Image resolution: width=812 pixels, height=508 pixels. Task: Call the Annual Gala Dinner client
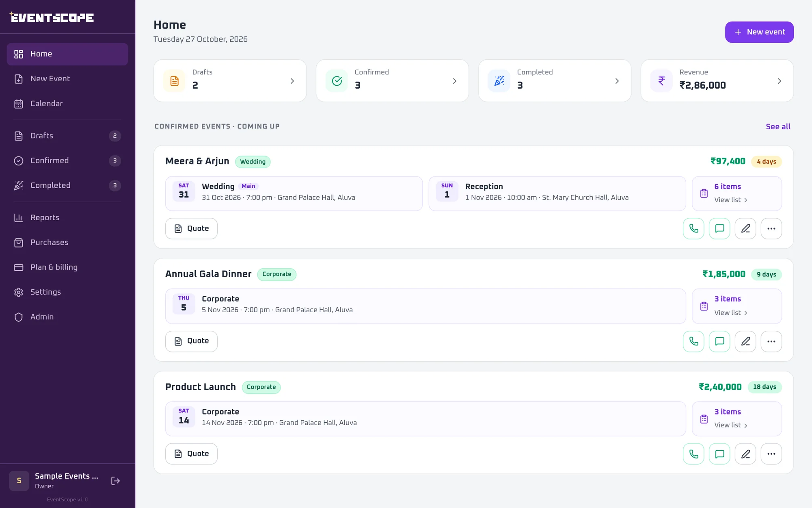tap(693, 341)
